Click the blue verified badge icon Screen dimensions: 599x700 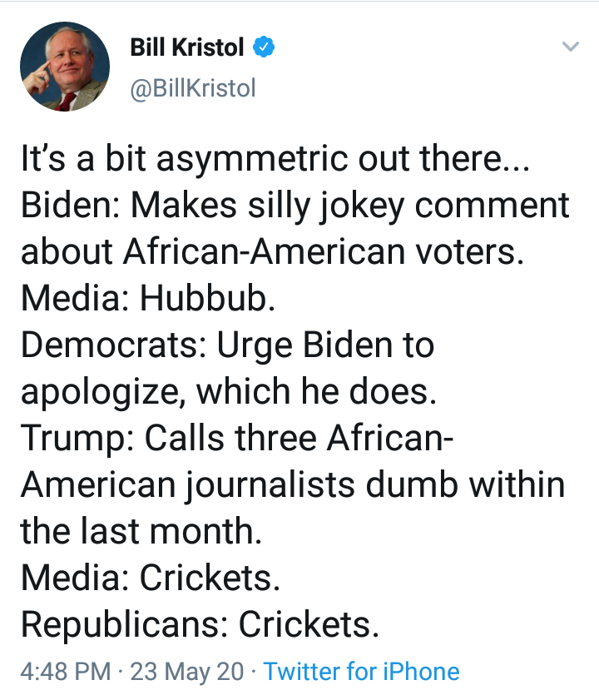pos(264,48)
